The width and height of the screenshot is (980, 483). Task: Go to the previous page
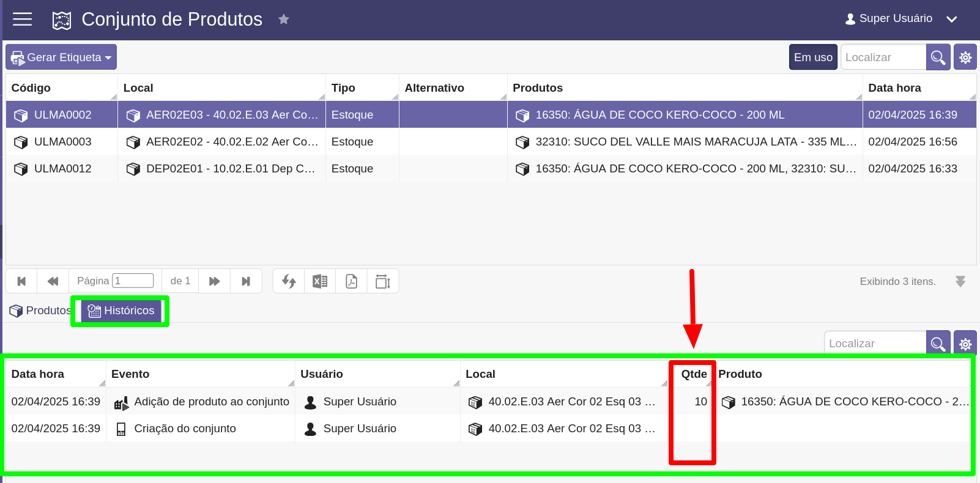coord(53,281)
